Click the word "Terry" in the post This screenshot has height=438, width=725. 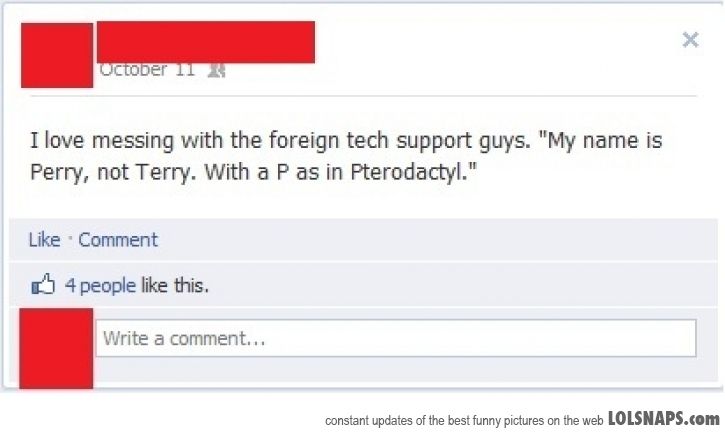click(x=162, y=173)
